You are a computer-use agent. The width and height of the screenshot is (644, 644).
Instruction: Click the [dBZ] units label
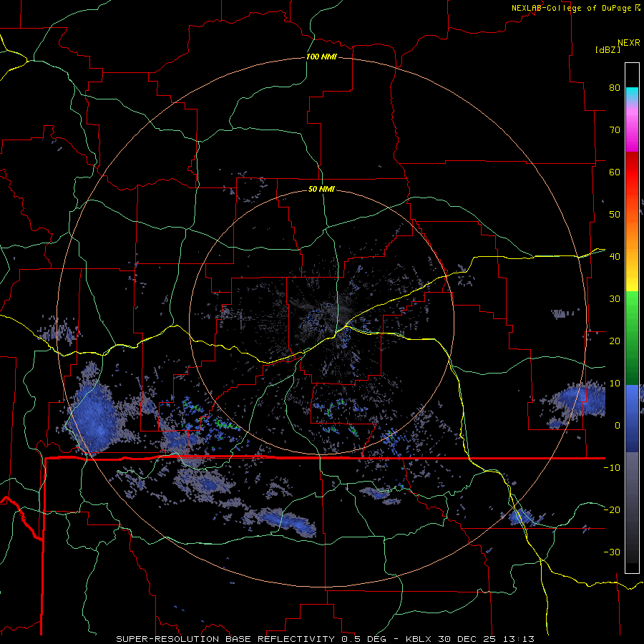point(608,49)
